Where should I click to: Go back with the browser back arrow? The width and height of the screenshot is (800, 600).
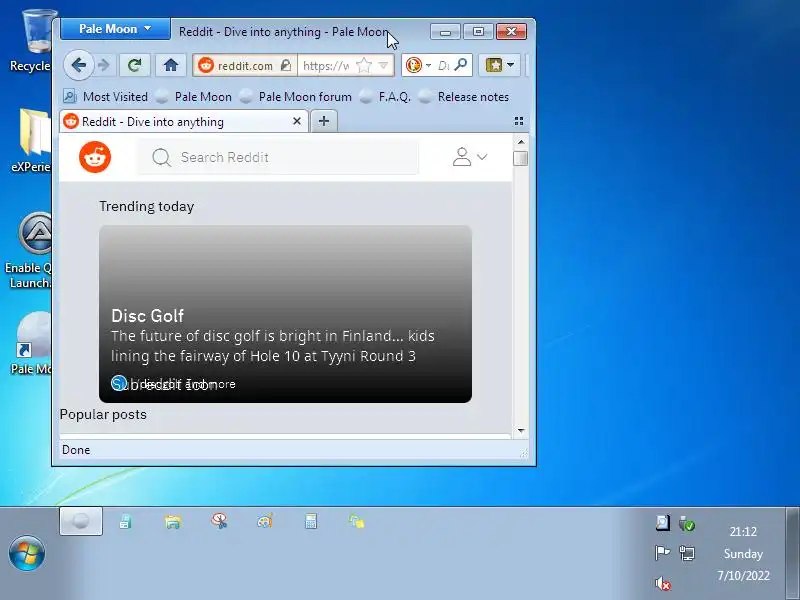coord(79,65)
